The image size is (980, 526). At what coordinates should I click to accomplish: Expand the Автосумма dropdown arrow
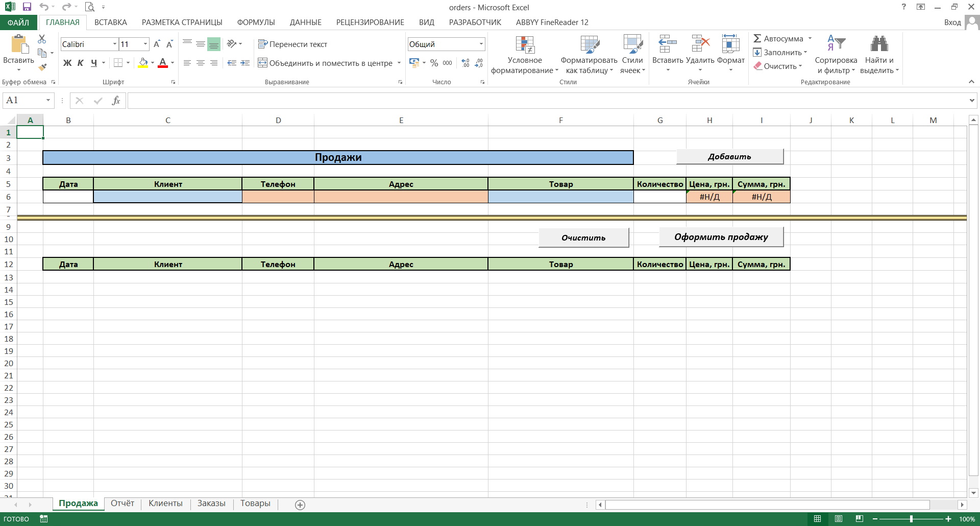[x=810, y=38]
